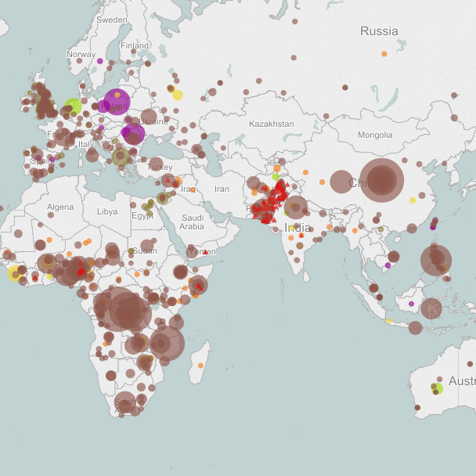Select the large purple bubble over Poland
The image size is (476, 476).
click(x=117, y=102)
